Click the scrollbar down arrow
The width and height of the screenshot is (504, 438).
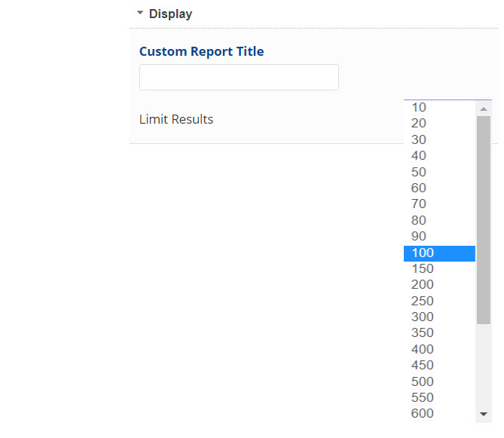click(484, 414)
